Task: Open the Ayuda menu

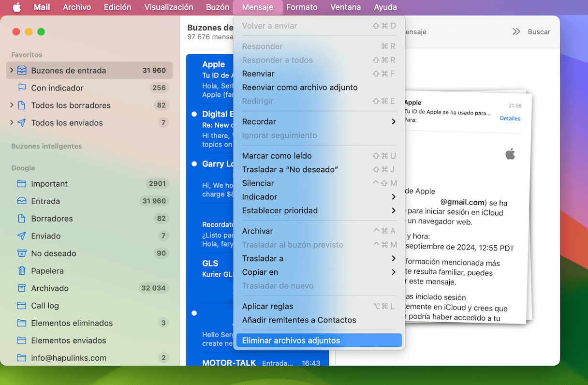Action: point(385,7)
